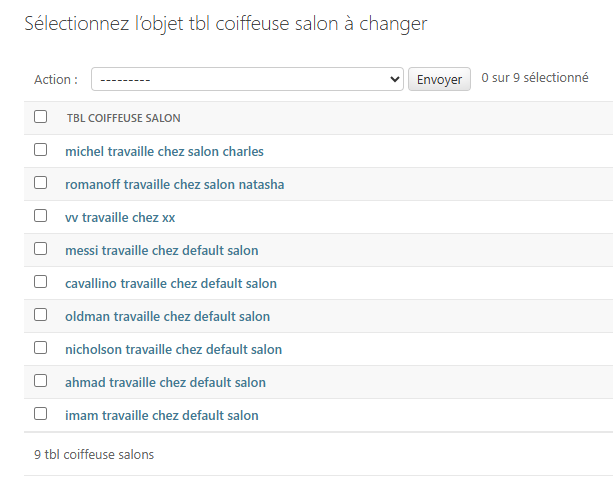This screenshot has width=613, height=482.
Task: Follow the cavallino travaille chez default salon link
Action: [170, 283]
